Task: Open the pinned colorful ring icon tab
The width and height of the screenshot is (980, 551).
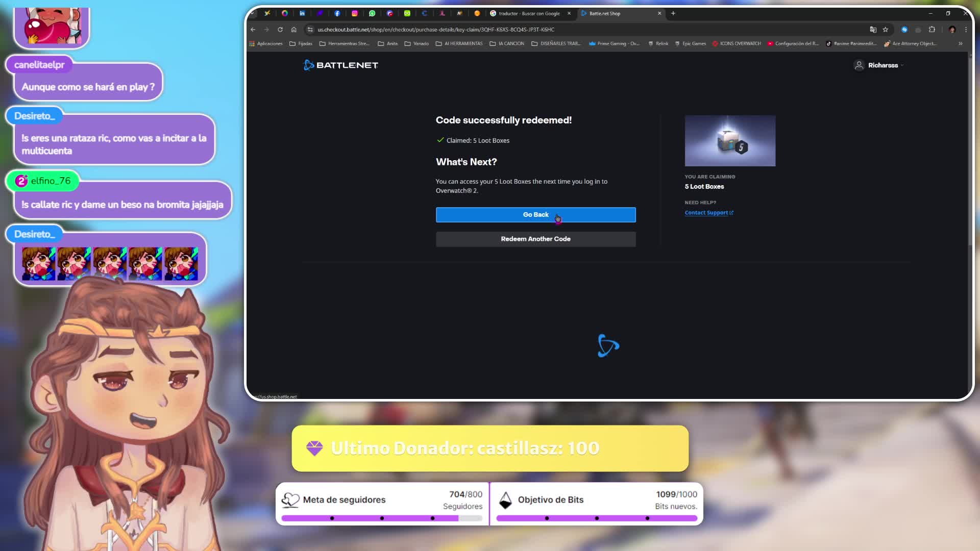Action: 285,13
